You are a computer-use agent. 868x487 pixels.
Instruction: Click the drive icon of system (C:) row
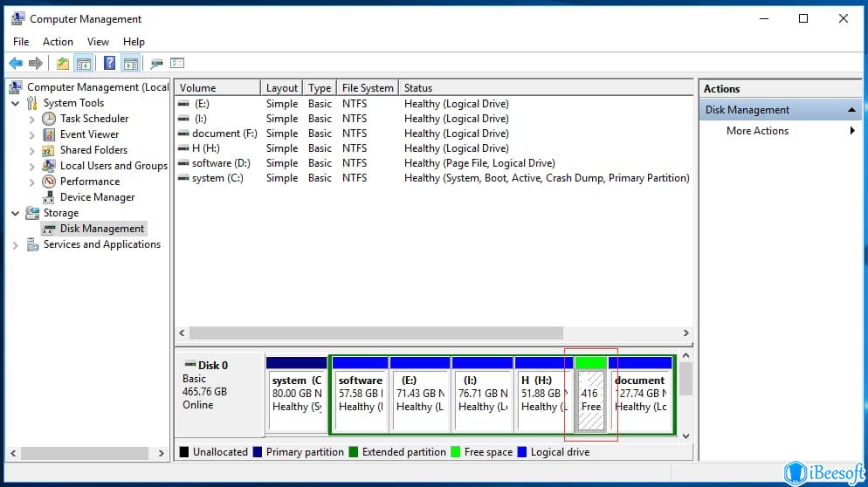click(x=183, y=178)
